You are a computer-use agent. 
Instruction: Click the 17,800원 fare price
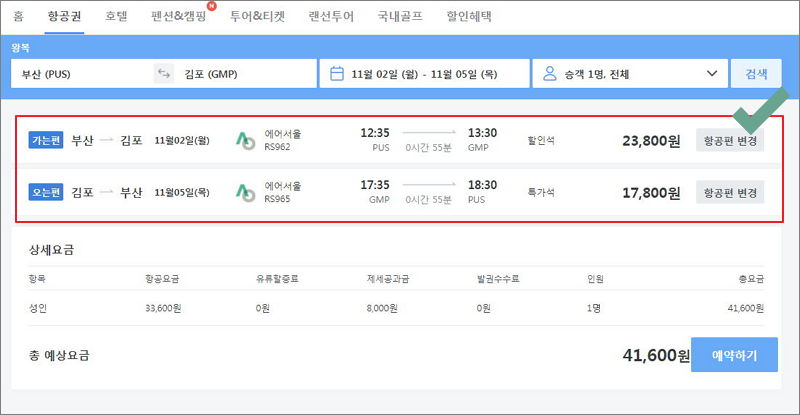(x=652, y=193)
